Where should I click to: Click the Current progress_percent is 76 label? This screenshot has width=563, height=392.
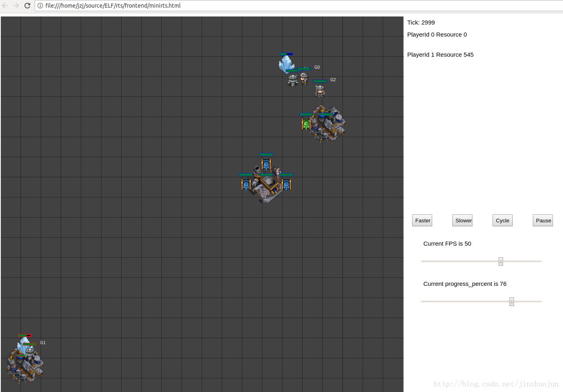click(x=465, y=284)
